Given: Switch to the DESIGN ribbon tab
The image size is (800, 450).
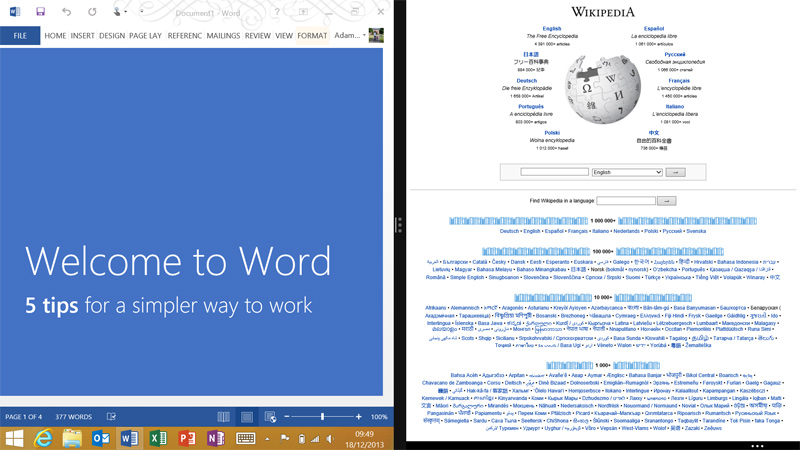Looking at the screenshot, I should click(x=112, y=36).
